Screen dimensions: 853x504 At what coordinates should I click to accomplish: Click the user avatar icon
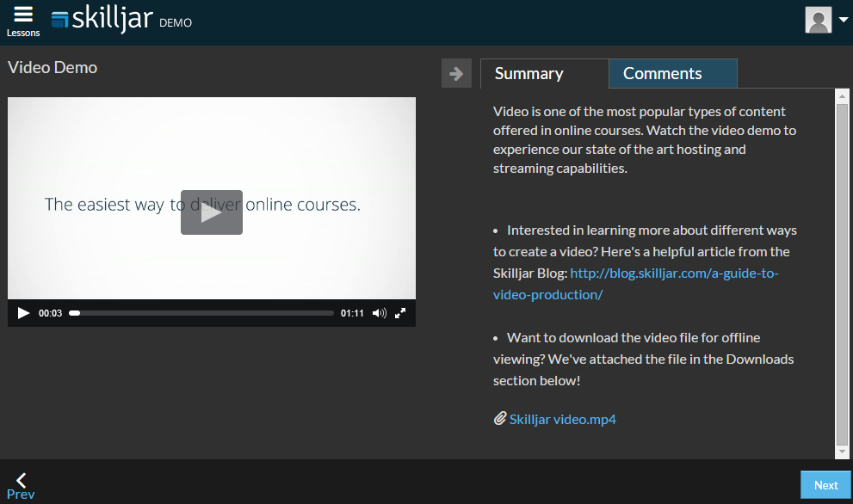tap(818, 20)
